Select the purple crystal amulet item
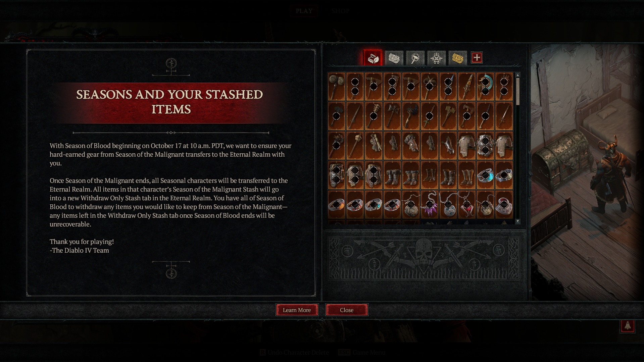Viewport: 644px width, 362px height. [430, 205]
